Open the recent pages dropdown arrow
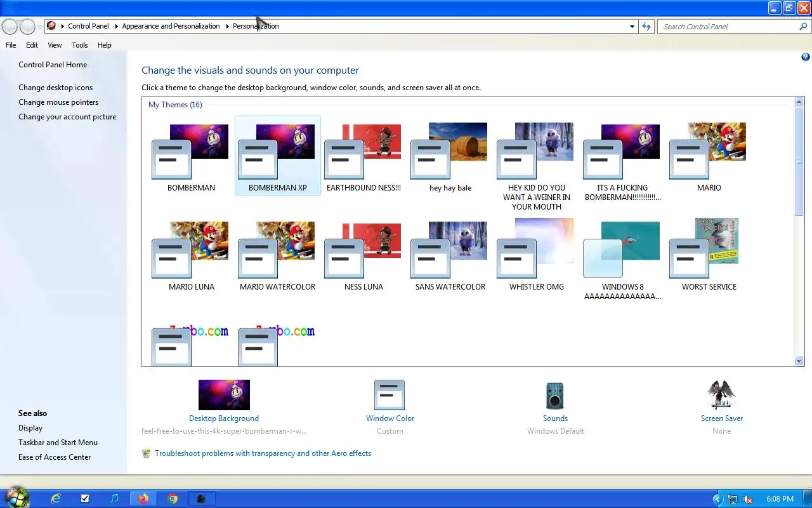Screen dimensions: 812x508 (40, 27)
